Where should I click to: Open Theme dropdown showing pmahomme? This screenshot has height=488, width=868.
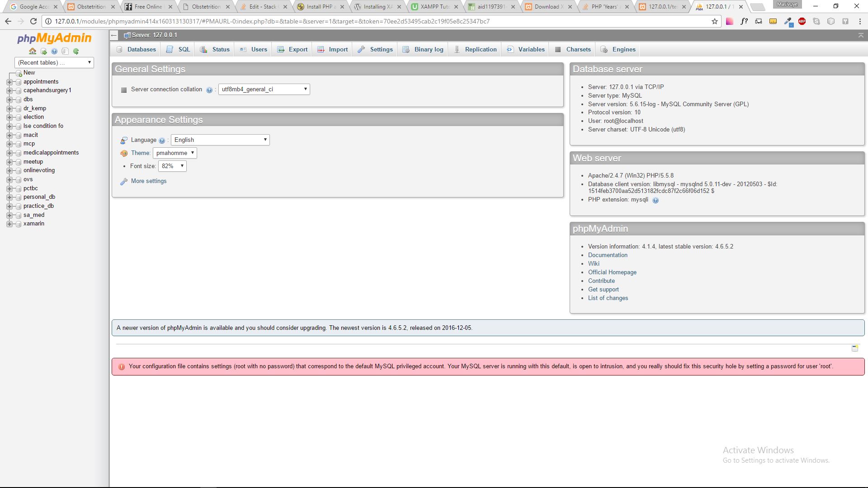coord(175,153)
